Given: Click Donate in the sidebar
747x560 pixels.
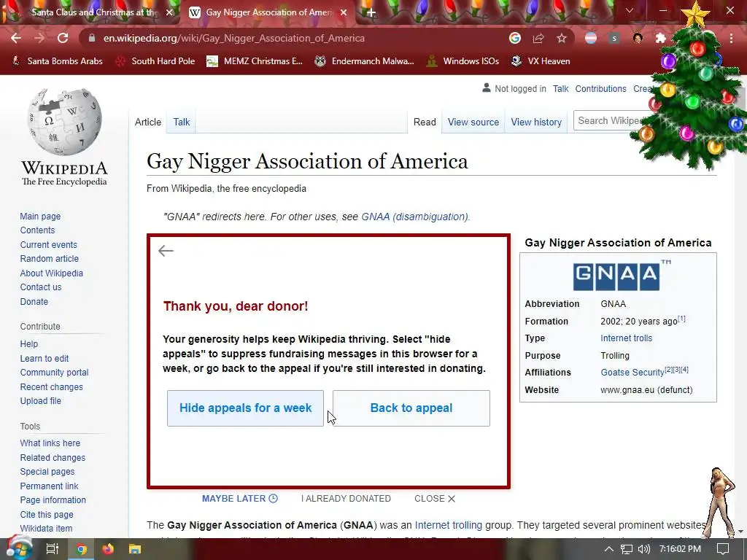Looking at the screenshot, I should 34,301.
